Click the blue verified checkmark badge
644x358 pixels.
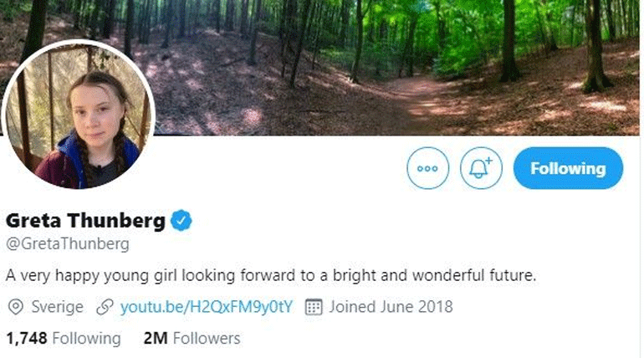click(x=181, y=221)
